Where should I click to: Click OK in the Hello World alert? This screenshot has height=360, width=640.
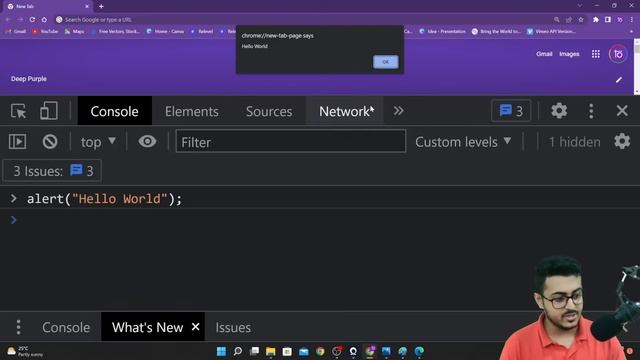385,62
